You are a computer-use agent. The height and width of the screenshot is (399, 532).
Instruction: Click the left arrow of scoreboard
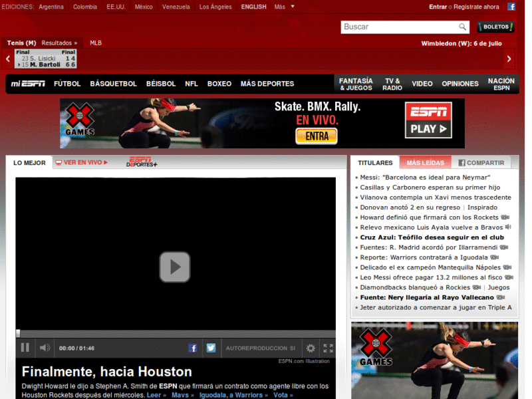[x=8, y=59]
